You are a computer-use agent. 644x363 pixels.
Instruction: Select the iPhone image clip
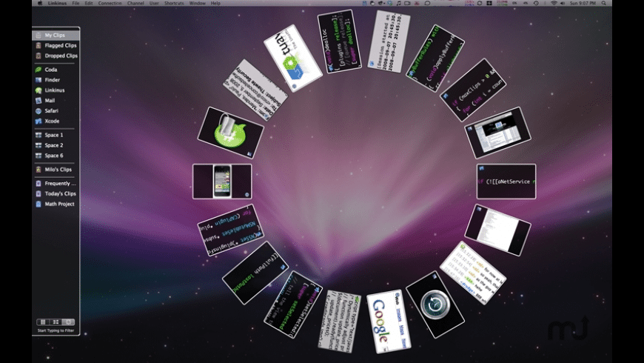coord(222,181)
